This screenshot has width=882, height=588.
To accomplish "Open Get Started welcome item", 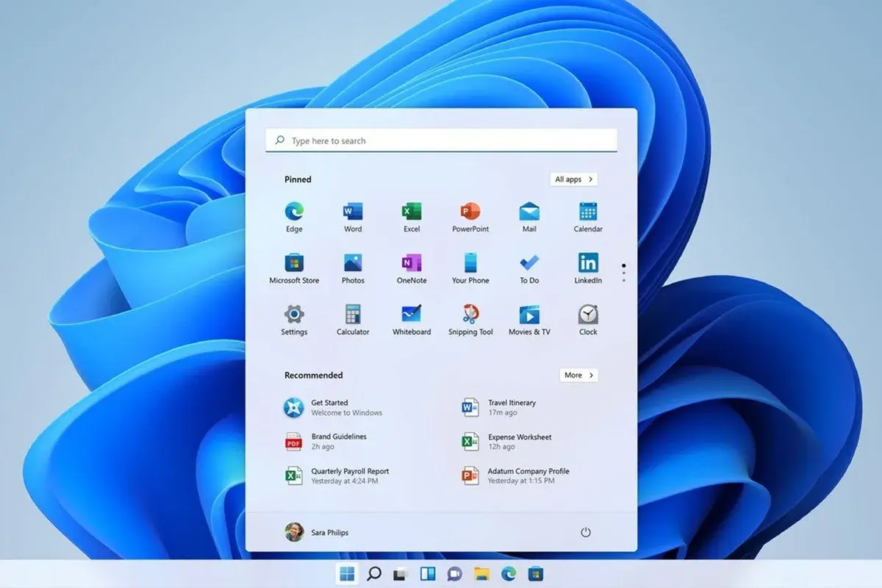I will click(x=334, y=407).
